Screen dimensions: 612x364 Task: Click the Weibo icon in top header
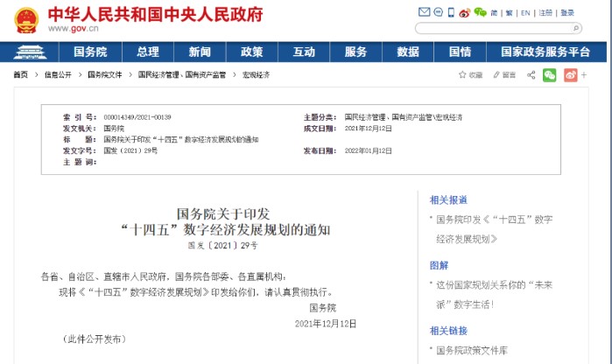point(464,13)
